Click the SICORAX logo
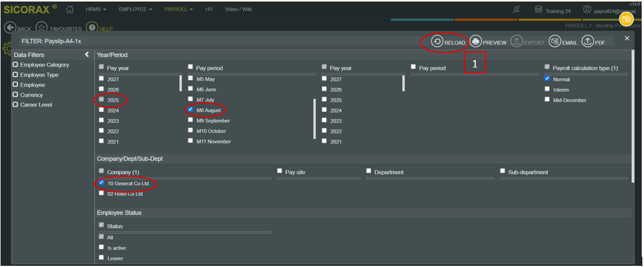The width and height of the screenshot is (644, 267). (x=30, y=10)
